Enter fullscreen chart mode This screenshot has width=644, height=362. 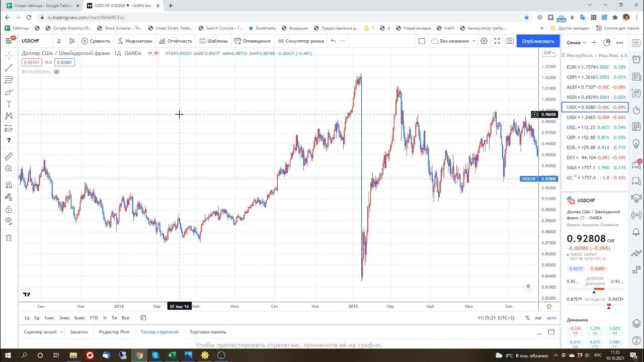(x=497, y=41)
